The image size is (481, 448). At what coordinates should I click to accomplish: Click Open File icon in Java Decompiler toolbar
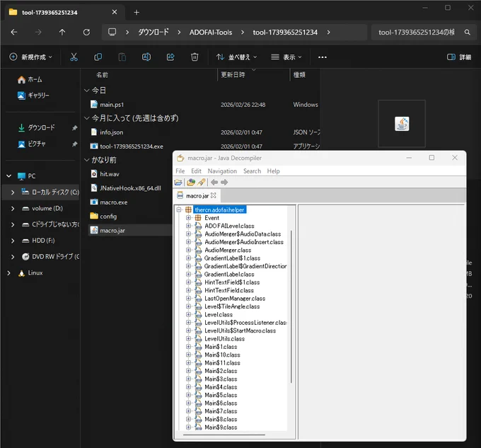click(178, 183)
